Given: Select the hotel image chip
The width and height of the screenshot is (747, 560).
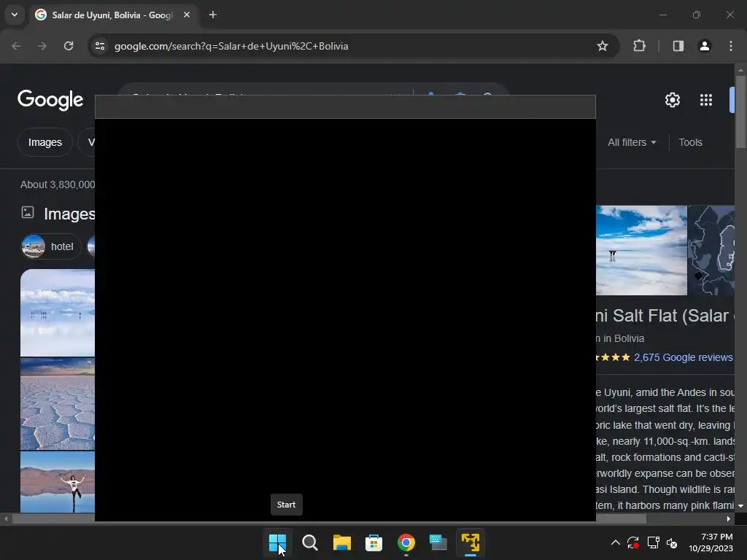Looking at the screenshot, I should (x=51, y=246).
